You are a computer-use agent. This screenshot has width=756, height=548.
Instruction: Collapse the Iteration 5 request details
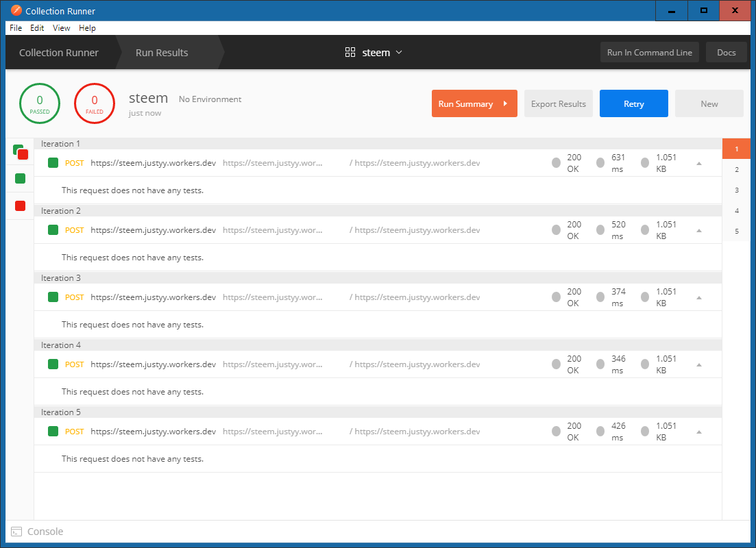[698, 432]
